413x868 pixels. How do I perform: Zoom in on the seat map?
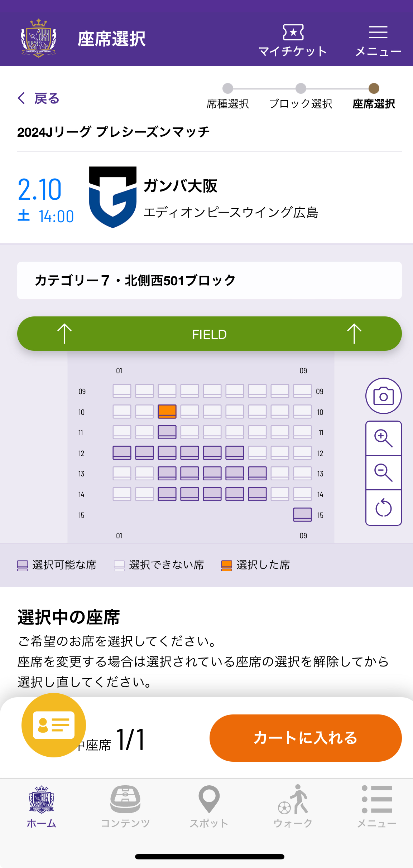[383, 438]
